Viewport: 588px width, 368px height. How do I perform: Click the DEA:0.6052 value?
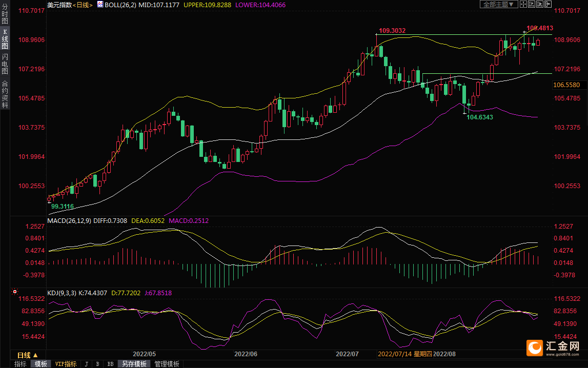pyautogui.click(x=148, y=221)
